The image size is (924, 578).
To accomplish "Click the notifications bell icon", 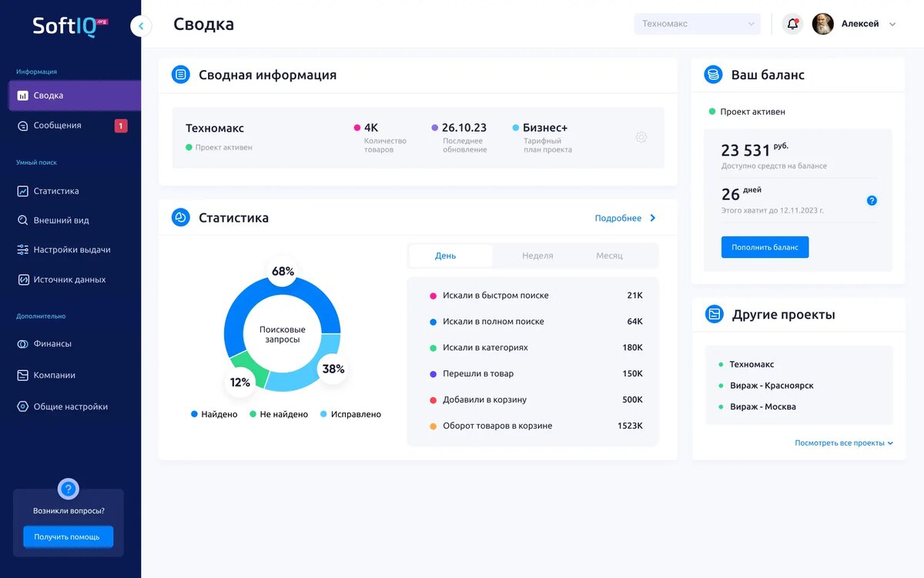I will (792, 24).
